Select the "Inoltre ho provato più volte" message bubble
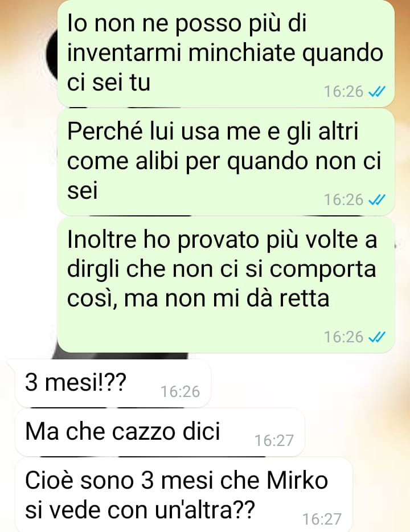The width and height of the screenshot is (410, 532). pyautogui.click(x=226, y=285)
